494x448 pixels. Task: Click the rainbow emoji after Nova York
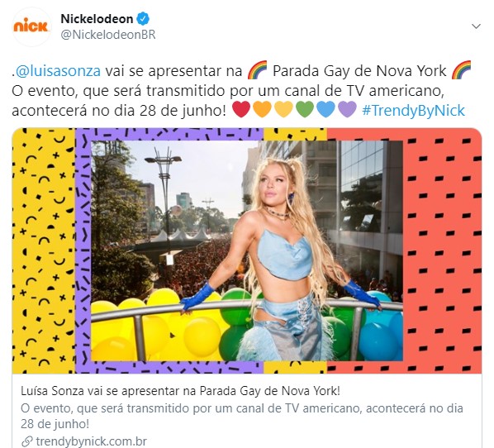pyautogui.click(x=461, y=70)
